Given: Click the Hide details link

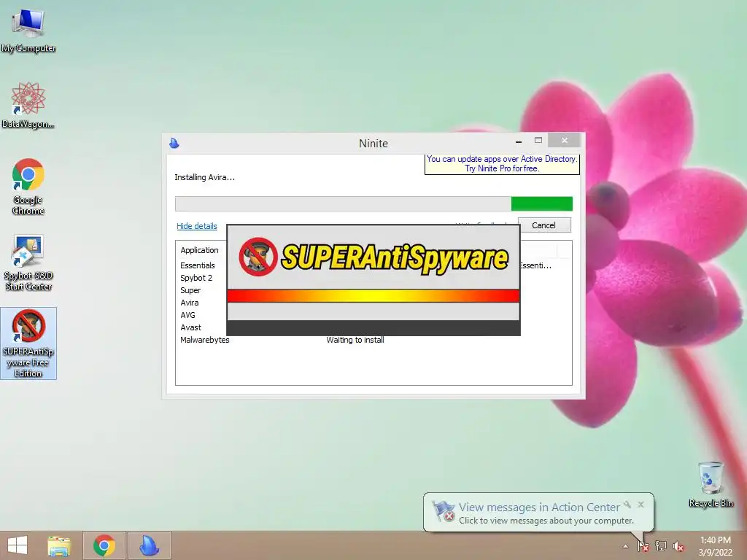Looking at the screenshot, I should tap(197, 226).
